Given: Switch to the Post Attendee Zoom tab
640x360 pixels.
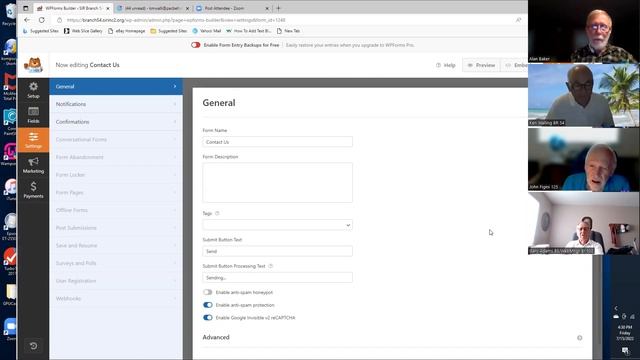Looking at the screenshot, I should [232, 8].
